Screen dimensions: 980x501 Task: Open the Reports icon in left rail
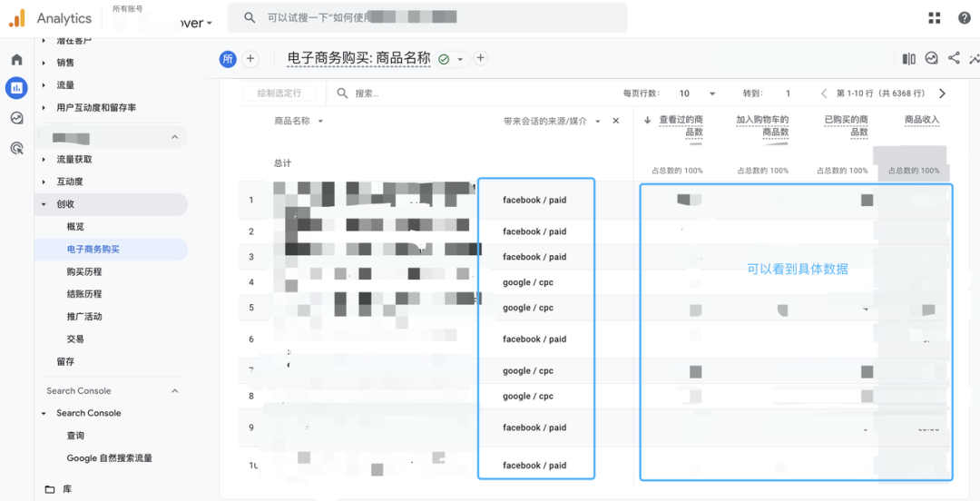[17, 88]
